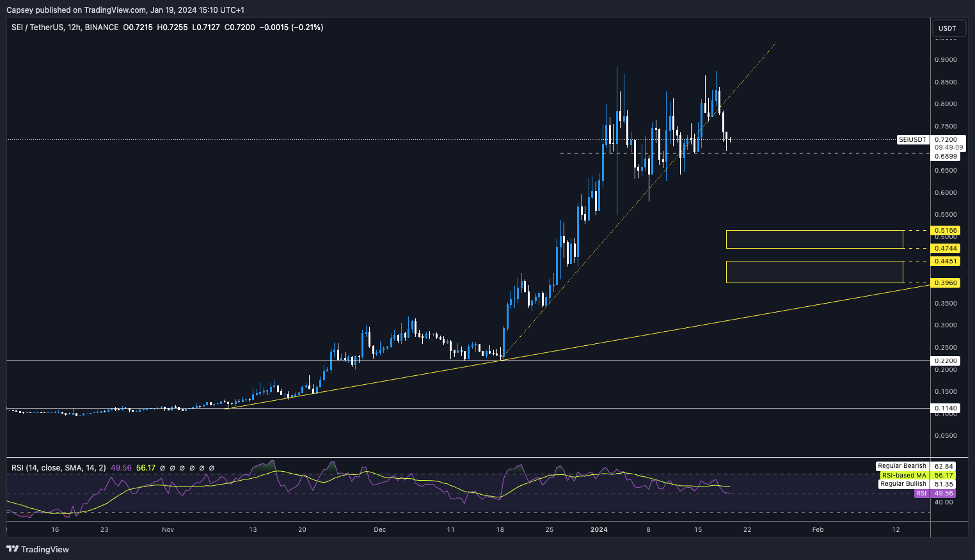
Task: Click the TradingView logo icon
Action: (x=12, y=549)
